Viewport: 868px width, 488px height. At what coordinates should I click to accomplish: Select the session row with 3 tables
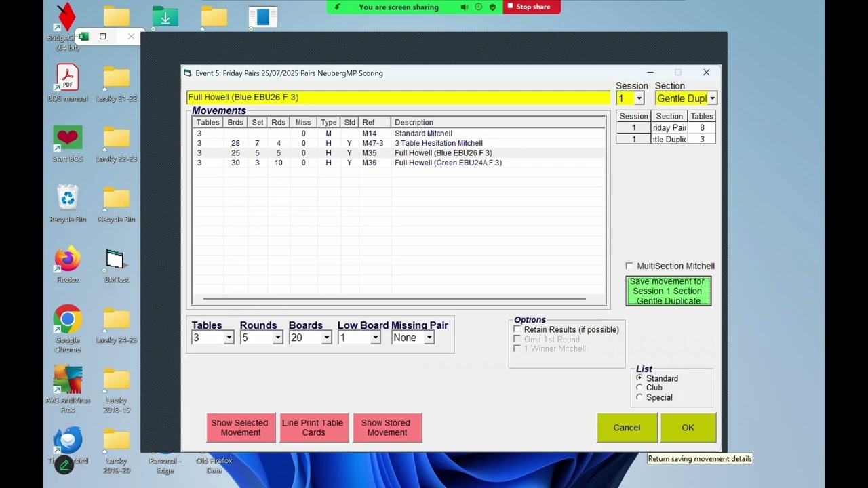(x=666, y=139)
